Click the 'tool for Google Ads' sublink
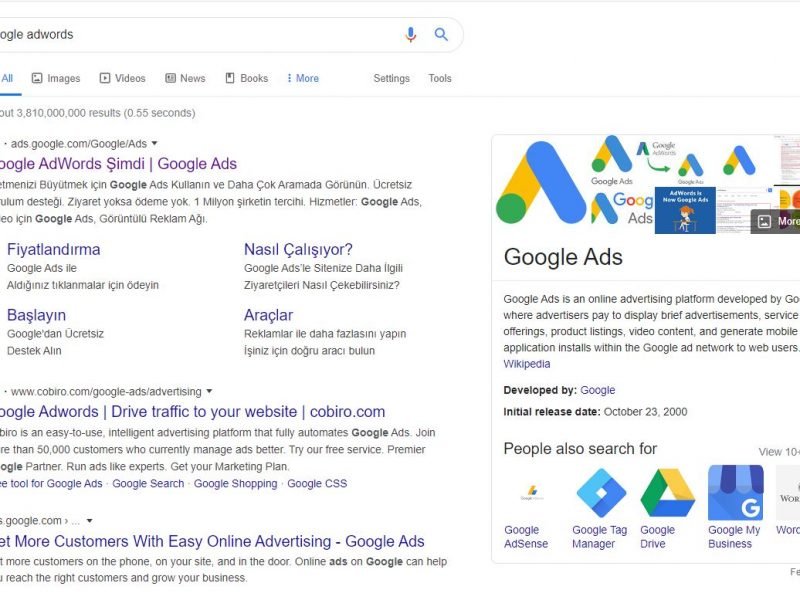This screenshot has height=600, width=800. [51, 484]
